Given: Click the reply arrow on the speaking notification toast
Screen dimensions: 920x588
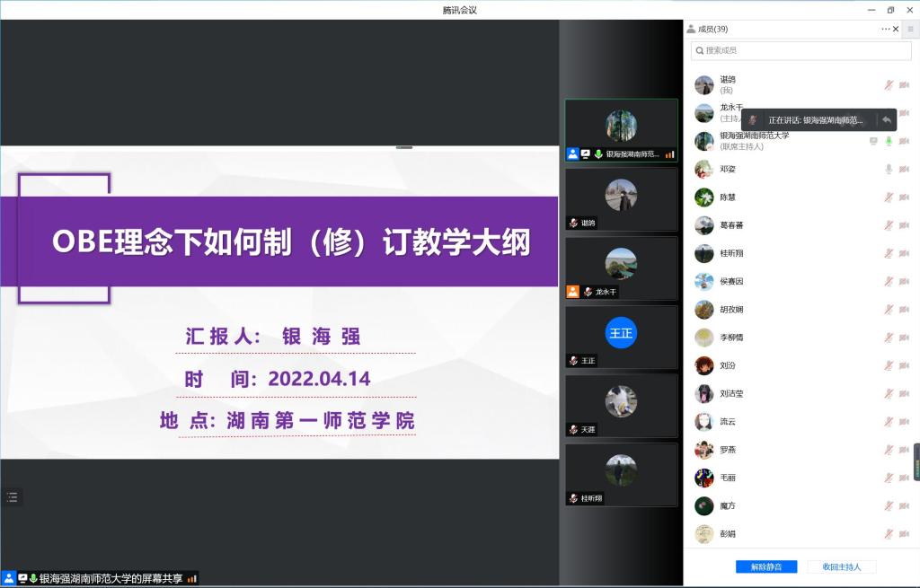Looking at the screenshot, I should 886,120.
